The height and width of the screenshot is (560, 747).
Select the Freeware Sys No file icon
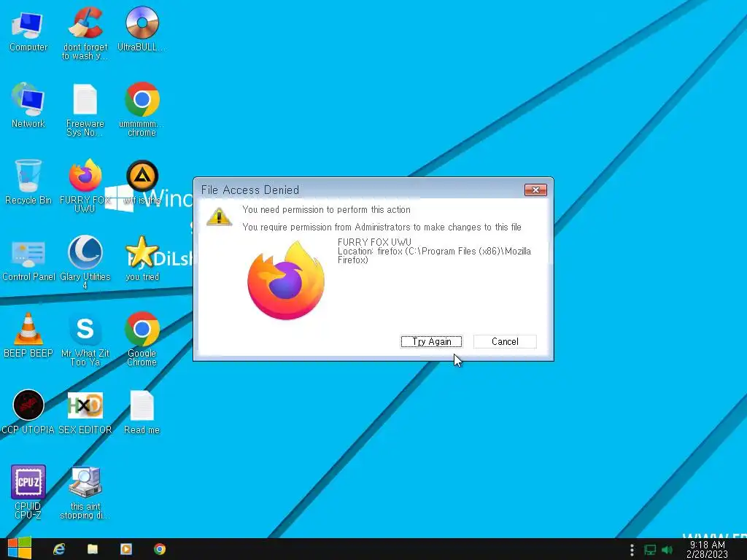(85, 110)
